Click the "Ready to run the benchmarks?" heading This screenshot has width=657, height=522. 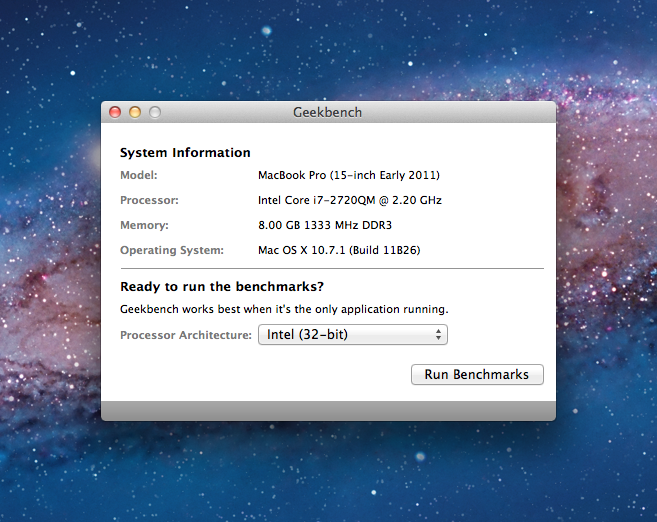216,288
